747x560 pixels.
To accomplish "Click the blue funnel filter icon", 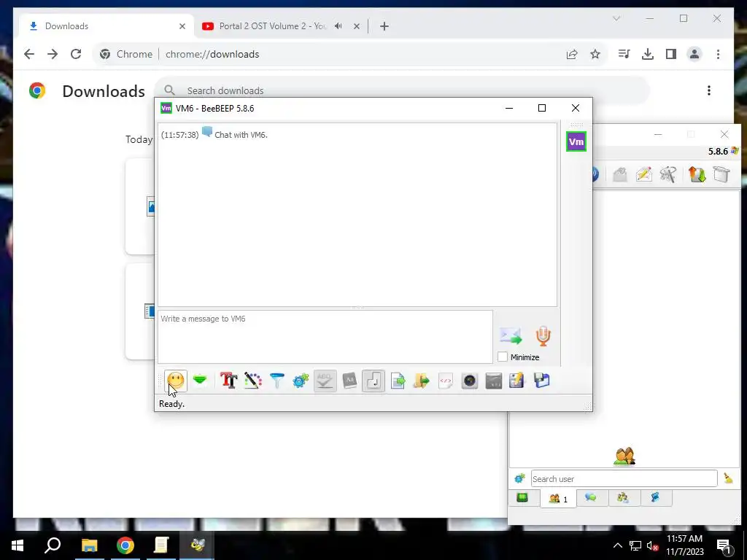I will click(x=276, y=381).
